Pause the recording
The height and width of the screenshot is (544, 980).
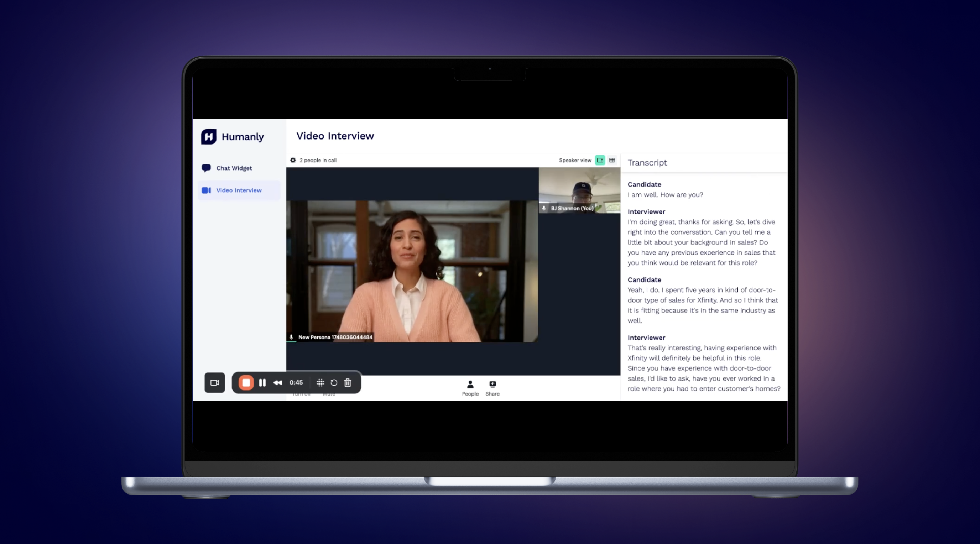pyautogui.click(x=262, y=383)
